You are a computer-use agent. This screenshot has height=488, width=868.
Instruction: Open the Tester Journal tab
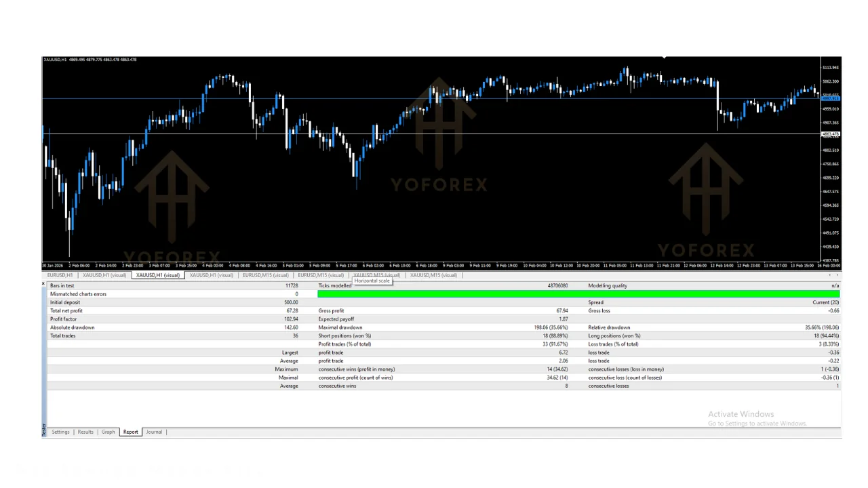[x=154, y=432]
